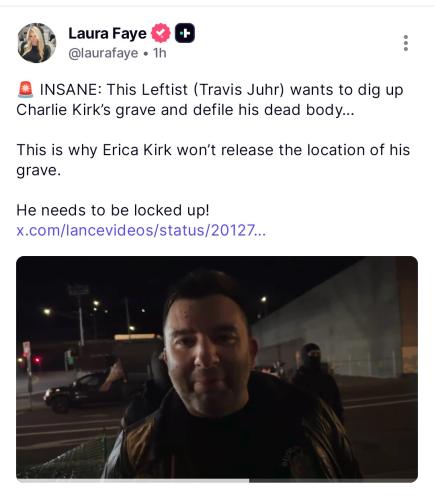Open the 1h post timestamp

pyautogui.click(x=160, y=53)
